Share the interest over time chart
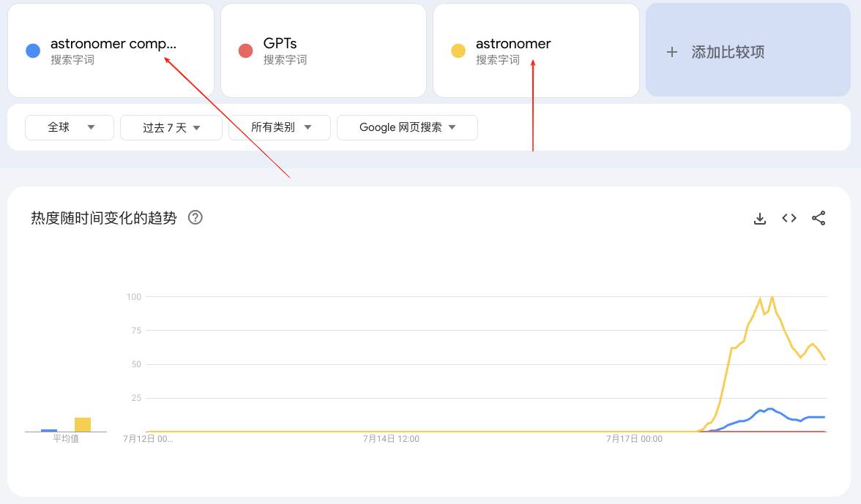This screenshot has height=504, width=861. click(x=819, y=218)
